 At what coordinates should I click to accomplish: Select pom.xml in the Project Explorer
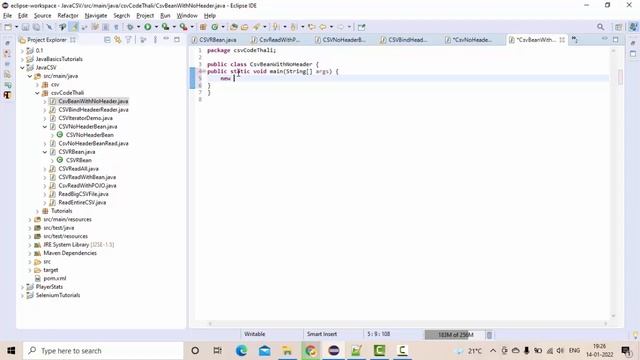pyautogui.click(x=55, y=278)
